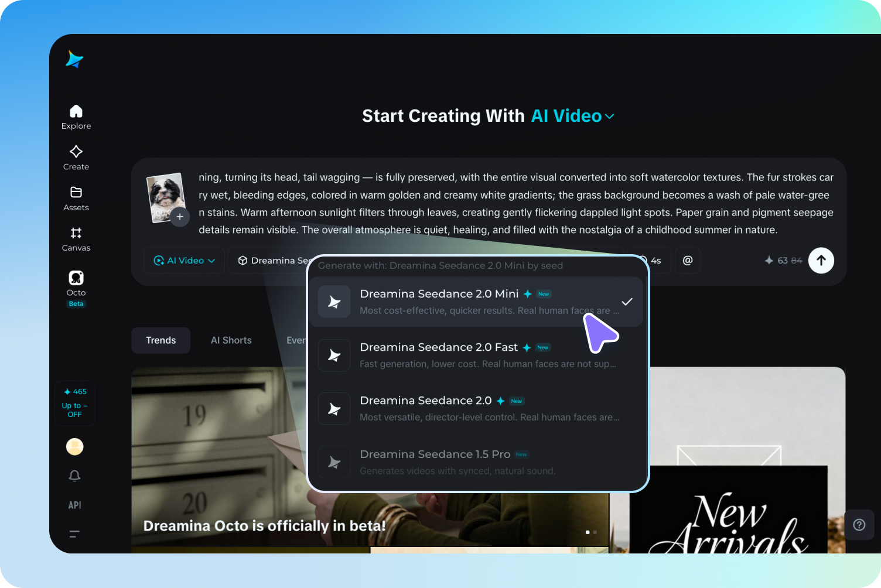The height and width of the screenshot is (588, 881).
Task: Click the Dreamina logo in the sidebar
Action: pyautogui.click(x=74, y=59)
